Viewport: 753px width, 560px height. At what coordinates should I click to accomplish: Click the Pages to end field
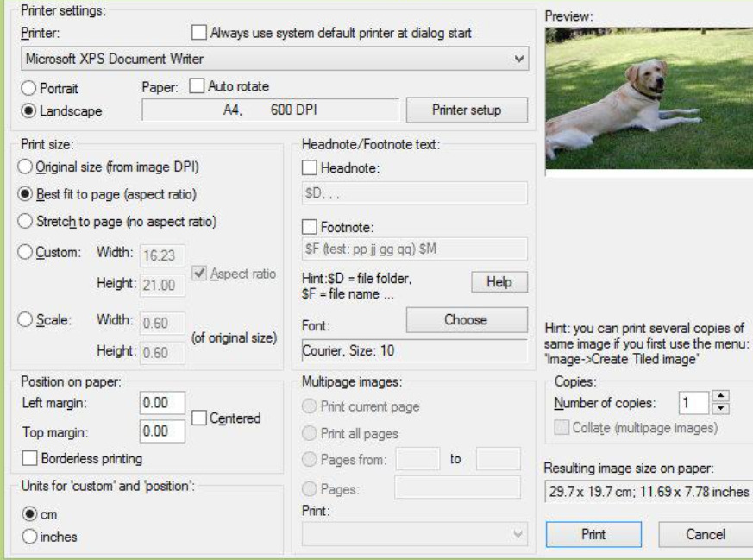[499, 459]
